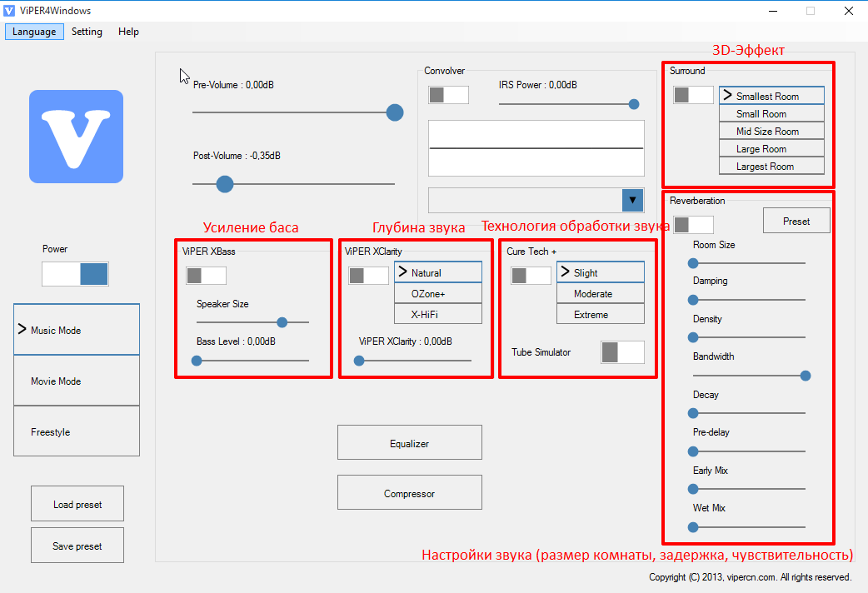The image size is (868, 593).
Task: Click the Damping slider handle
Action: point(693,300)
